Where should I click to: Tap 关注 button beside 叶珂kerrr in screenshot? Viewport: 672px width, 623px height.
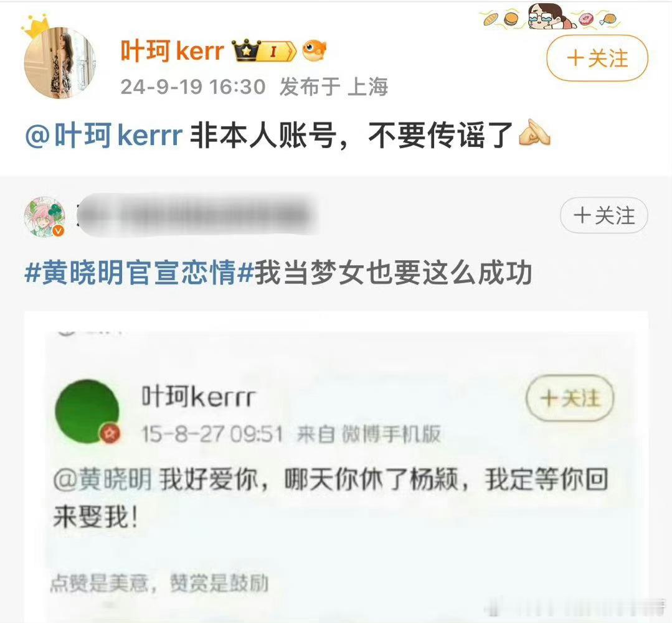click(570, 398)
